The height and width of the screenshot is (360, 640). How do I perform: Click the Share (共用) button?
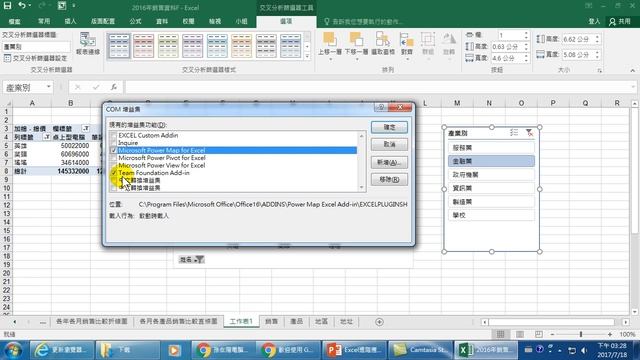(x=620, y=21)
